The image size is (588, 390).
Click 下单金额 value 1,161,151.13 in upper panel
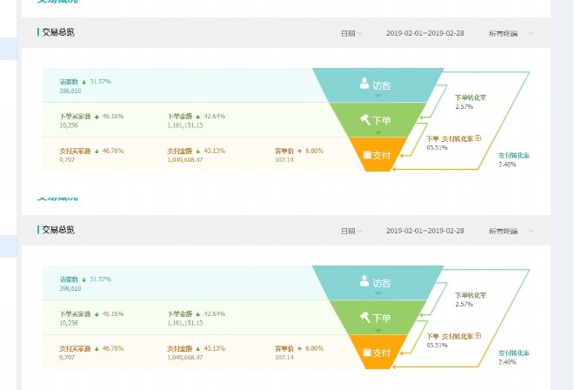click(x=185, y=125)
